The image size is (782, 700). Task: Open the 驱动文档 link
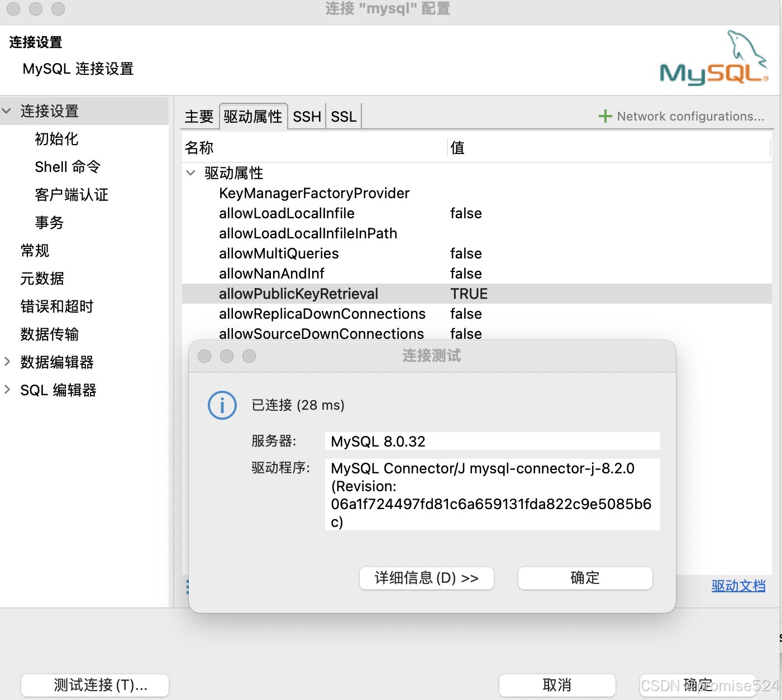point(738,586)
